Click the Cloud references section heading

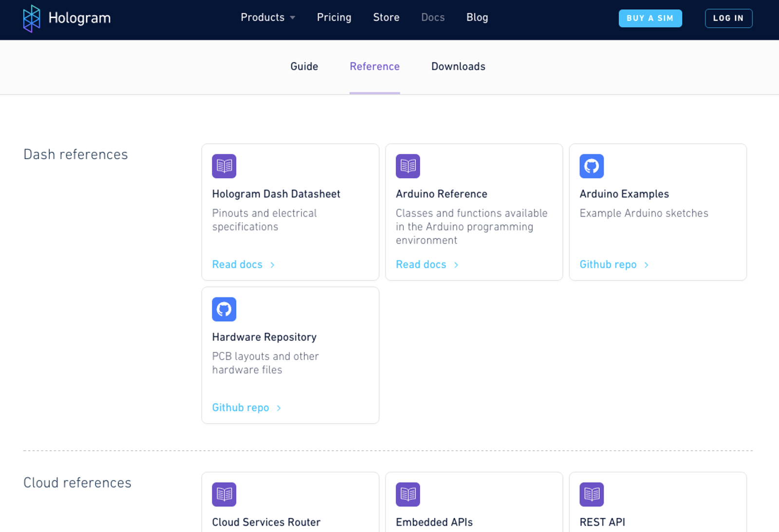pos(77,483)
